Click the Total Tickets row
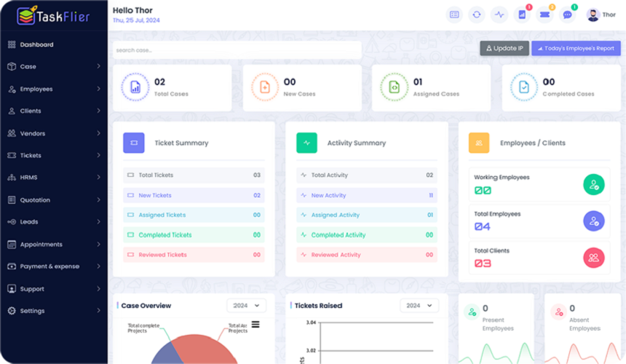Image resolution: width=626 pixels, height=364 pixels. (x=194, y=175)
